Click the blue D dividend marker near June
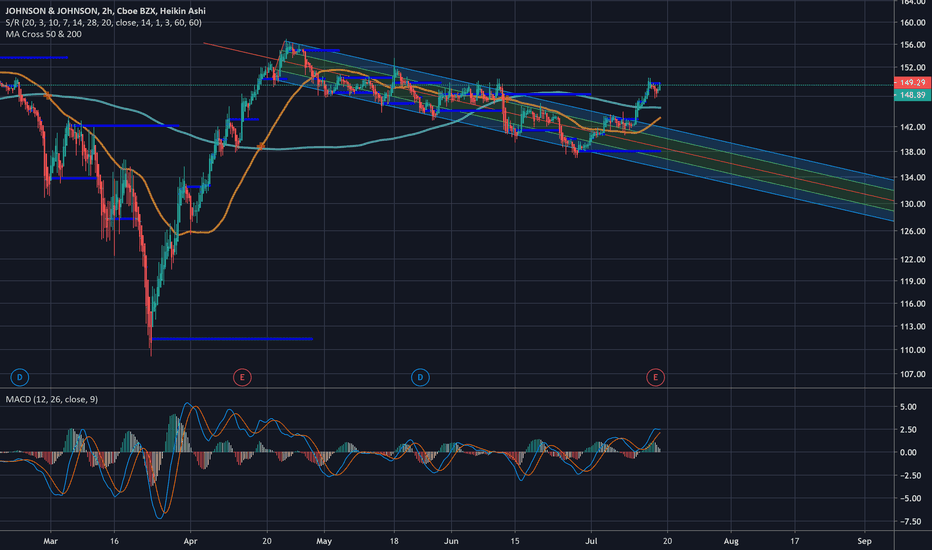Viewport: 932px width, 550px height. click(420, 377)
